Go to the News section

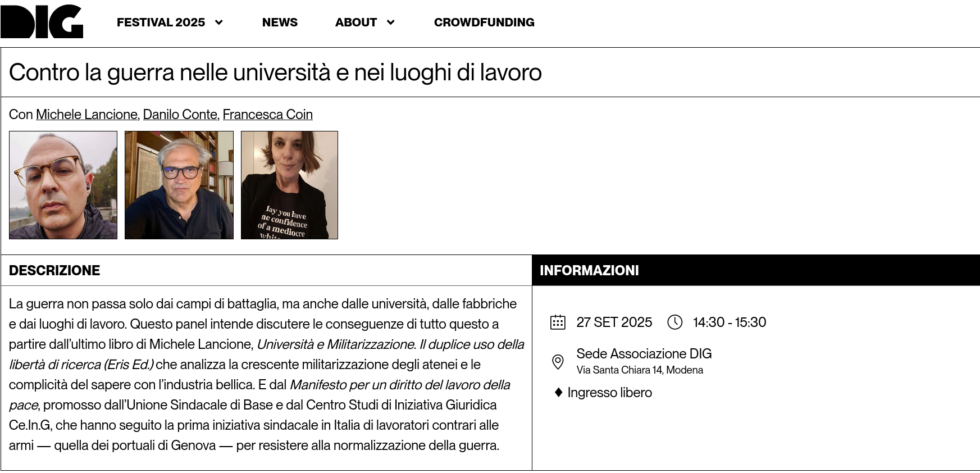click(x=280, y=22)
